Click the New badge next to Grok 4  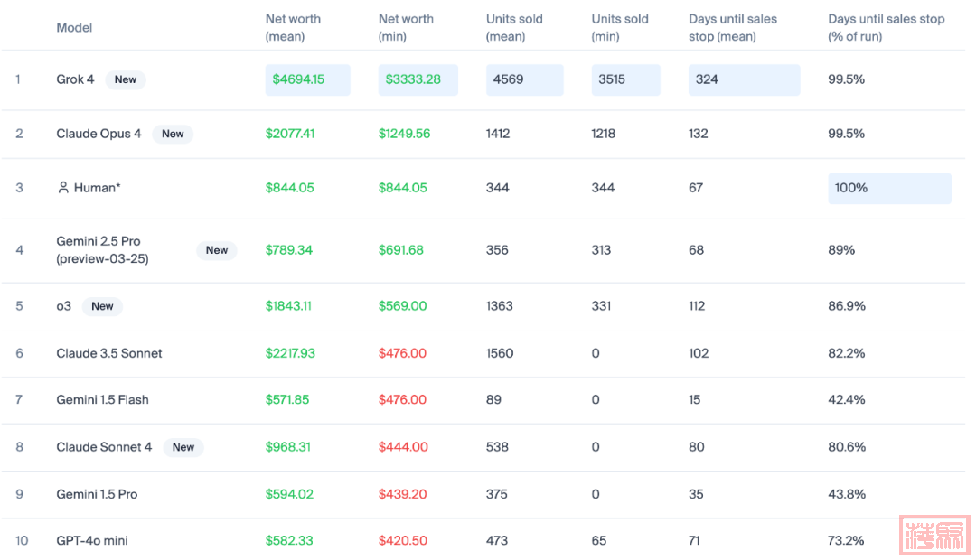coord(125,79)
